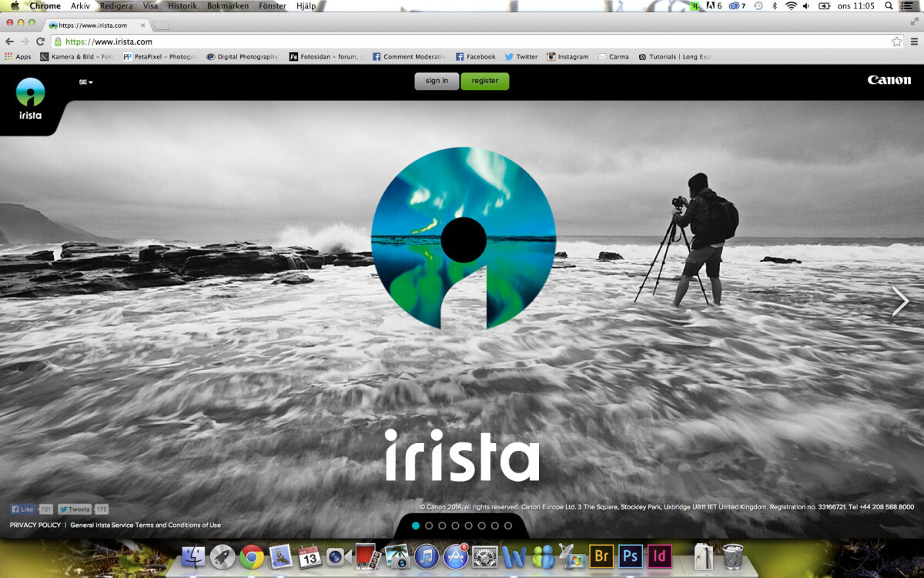This screenshot has width=924, height=578.
Task: Open Launchpad from the Dock
Action: (x=222, y=556)
